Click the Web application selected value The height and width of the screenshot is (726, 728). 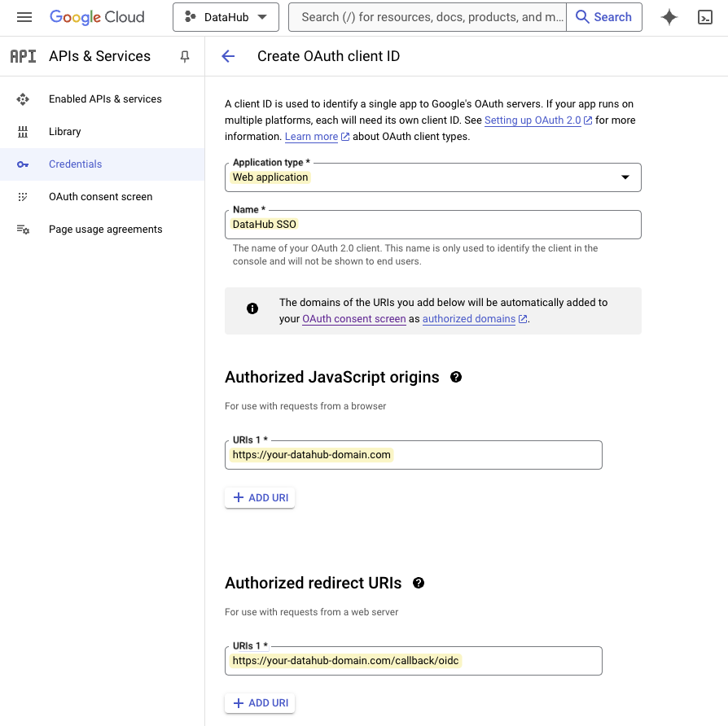270,177
